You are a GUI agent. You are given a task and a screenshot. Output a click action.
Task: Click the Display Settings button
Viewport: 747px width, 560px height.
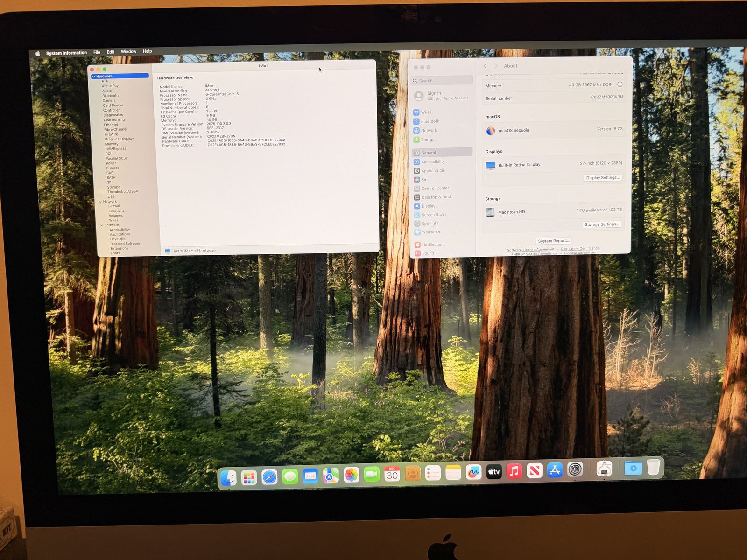tap(603, 178)
